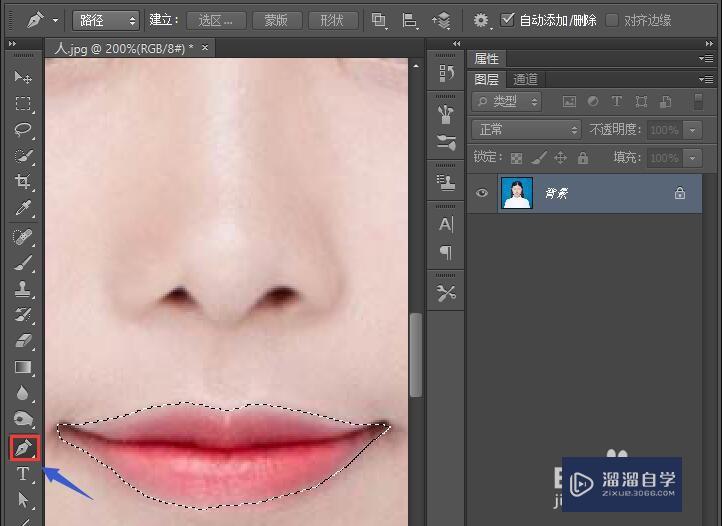Screen dimensions: 722x526
Task: Switch to the 通道 tab
Action: [x=525, y=80]
